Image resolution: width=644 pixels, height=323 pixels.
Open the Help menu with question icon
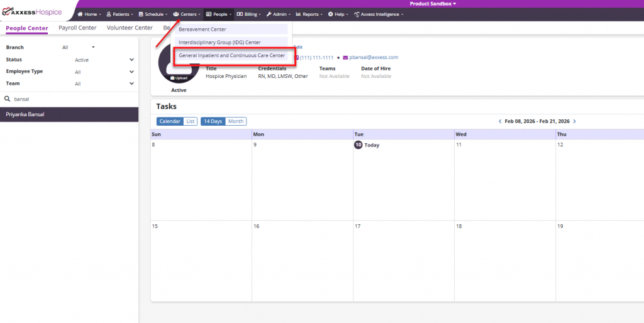click(x=338, y=14)
